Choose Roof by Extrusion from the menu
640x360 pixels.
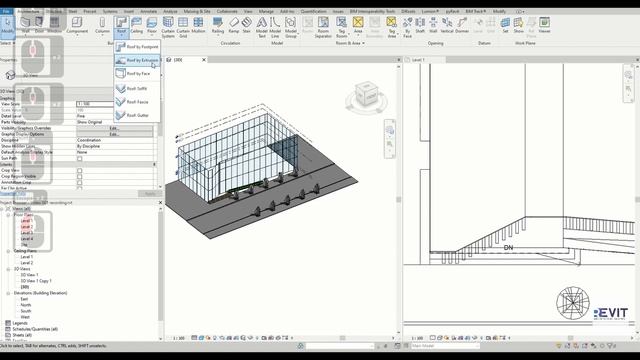point(137,60)
